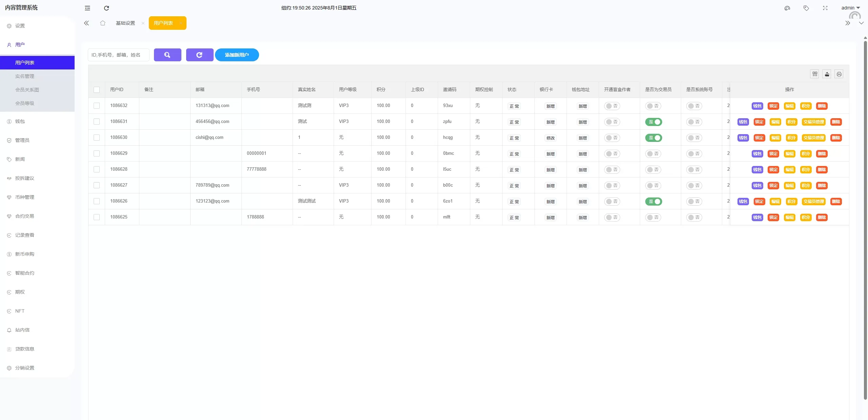Click the table export icon
The height and width of the screenshot is (420, 868).
[x=827, y=74]
